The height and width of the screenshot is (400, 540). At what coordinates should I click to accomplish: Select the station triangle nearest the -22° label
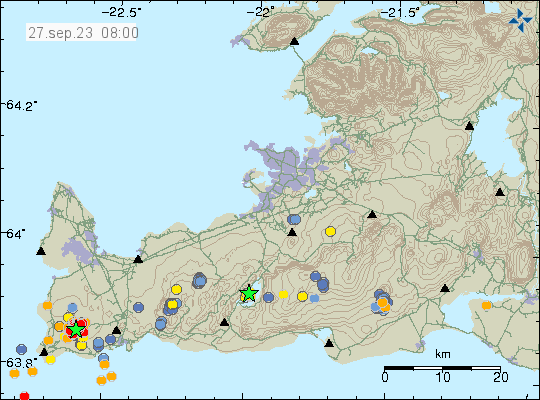click(x=294, y=41)
